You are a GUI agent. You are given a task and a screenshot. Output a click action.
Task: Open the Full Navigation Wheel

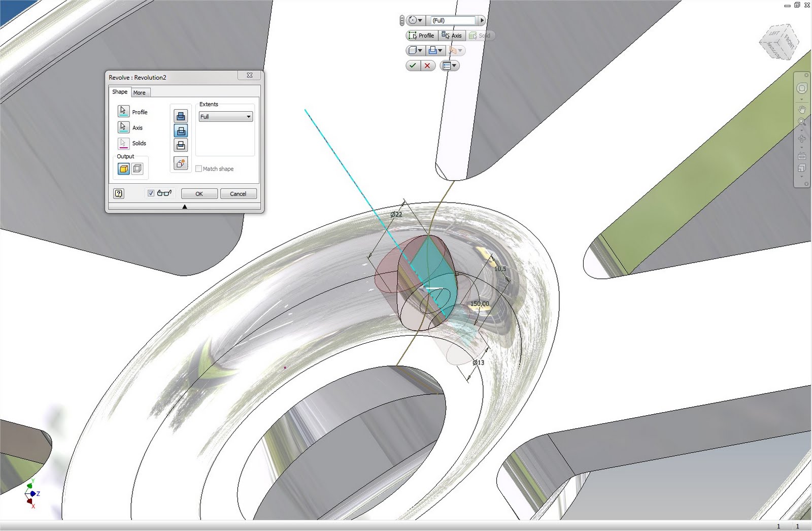[802, 88]
